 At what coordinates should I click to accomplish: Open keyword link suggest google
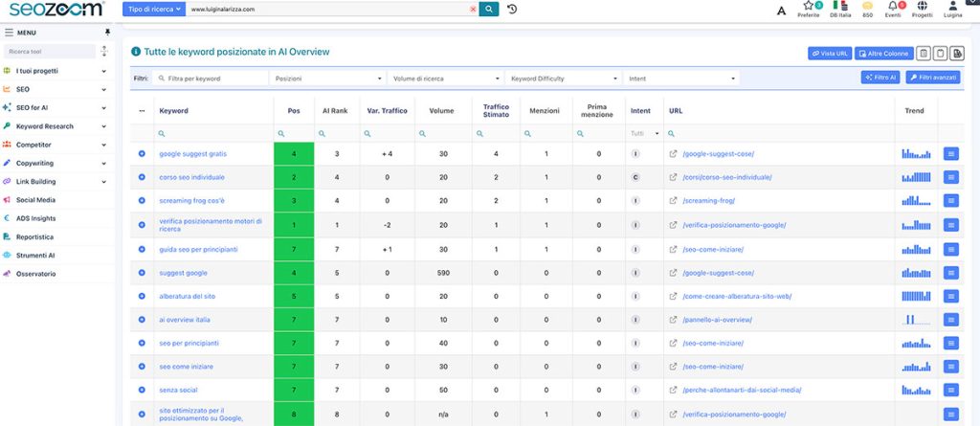183,273
